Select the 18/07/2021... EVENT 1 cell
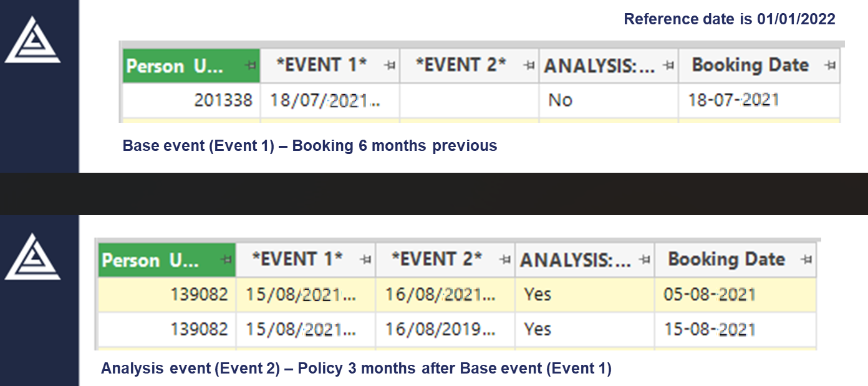This screenshot has width=868, height=386. [330, 100]
